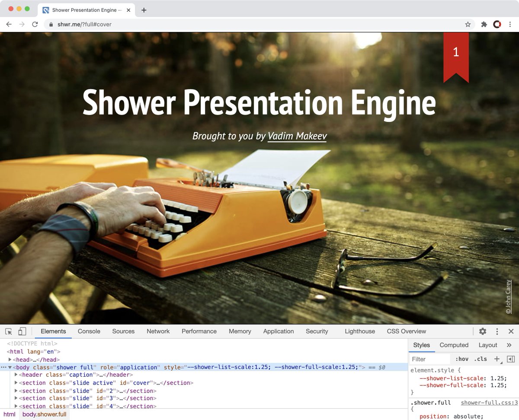Open the Memory tab
The image size is (519, 420).
click(x=240, y=331)
